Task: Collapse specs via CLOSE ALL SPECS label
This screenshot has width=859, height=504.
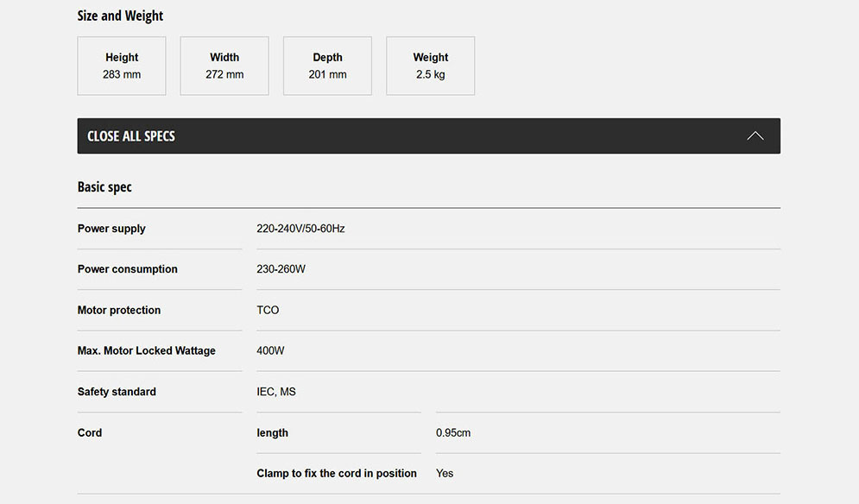Action: click(131, 136)
